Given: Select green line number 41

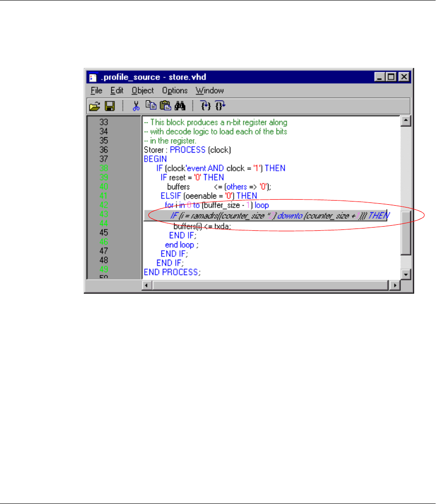Looking at the screenshot, I should [104, 196].
